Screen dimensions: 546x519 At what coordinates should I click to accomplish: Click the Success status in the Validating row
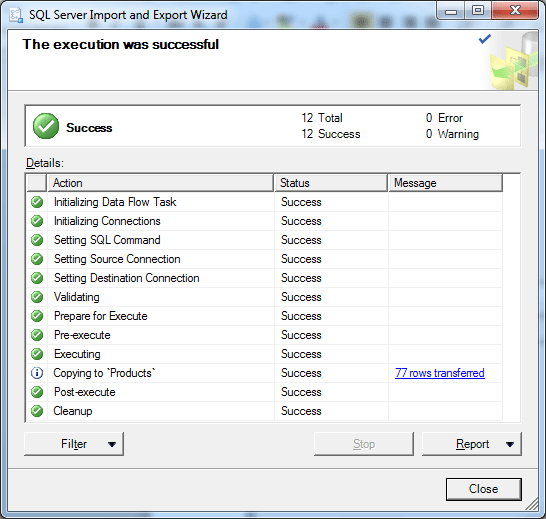301,297
